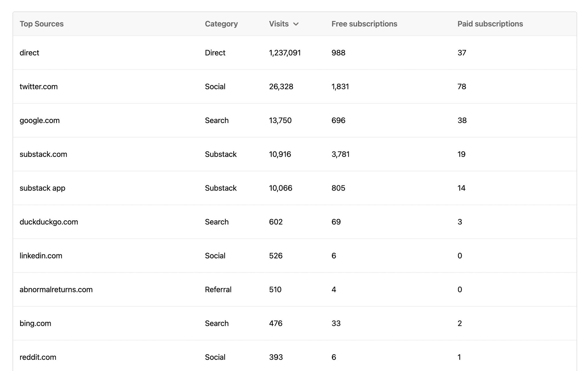Select the 'google.com' source name
The height and width of the screenshot is (371, 588).
point(40,120)
